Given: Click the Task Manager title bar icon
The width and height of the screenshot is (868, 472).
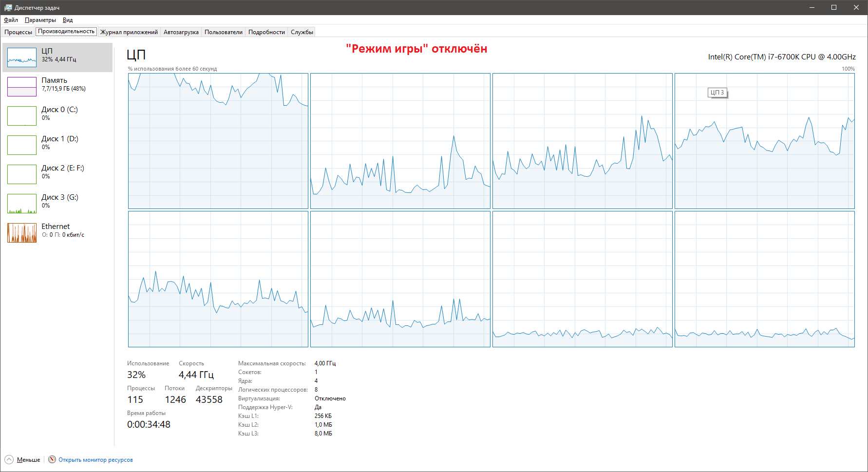Looking at the screenshot, I should tap(8, 7).
